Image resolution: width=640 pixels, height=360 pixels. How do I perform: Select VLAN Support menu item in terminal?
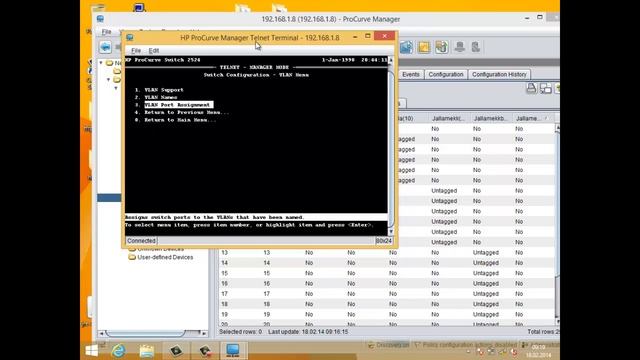pyautogui.click(x=164, y=90)
